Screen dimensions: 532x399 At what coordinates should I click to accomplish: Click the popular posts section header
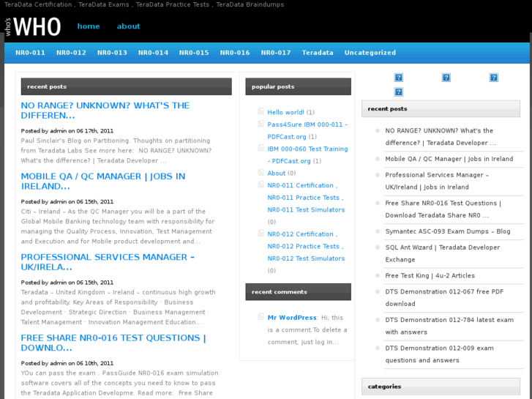click(x=299, y=86)
